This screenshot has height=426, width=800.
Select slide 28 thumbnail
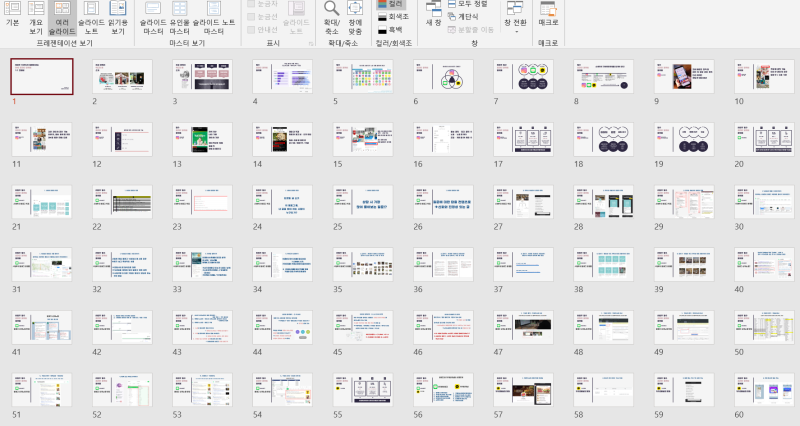(604, 202)
